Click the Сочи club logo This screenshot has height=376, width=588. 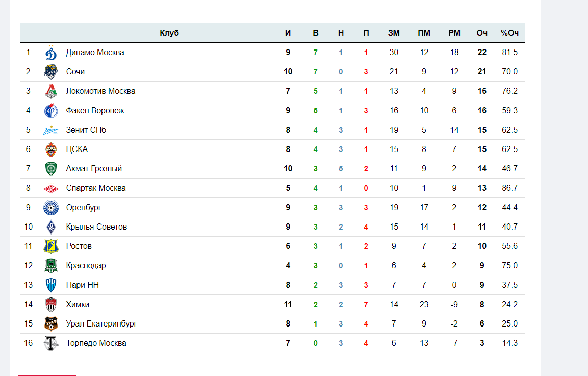pos(51,72)
